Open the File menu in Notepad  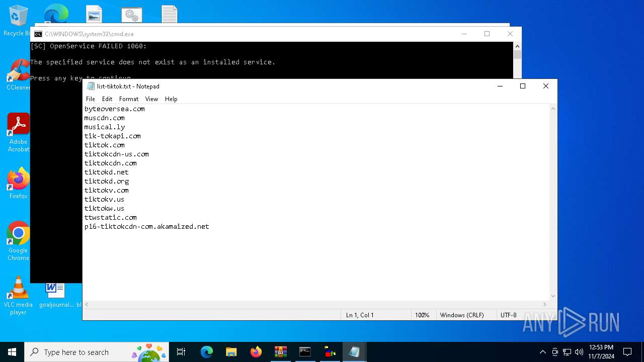tap(91, 99)
